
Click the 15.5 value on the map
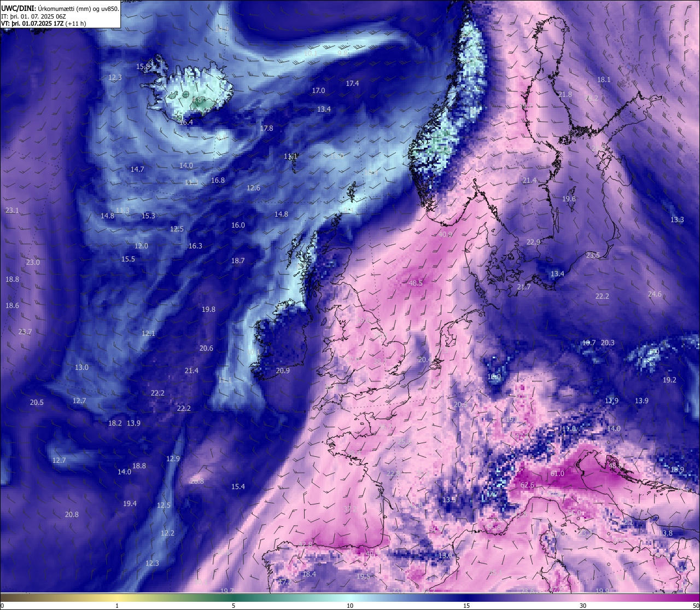(x=128, y=259)
